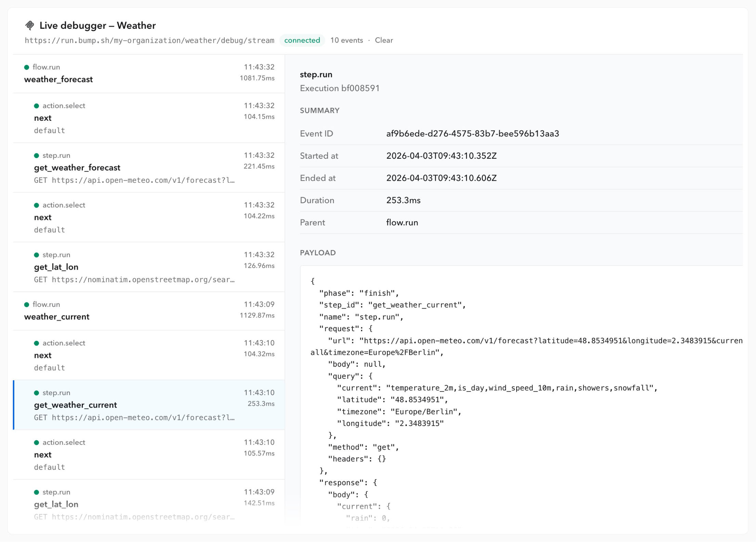Click the Started at timestamp value

[x=441, y=156]
